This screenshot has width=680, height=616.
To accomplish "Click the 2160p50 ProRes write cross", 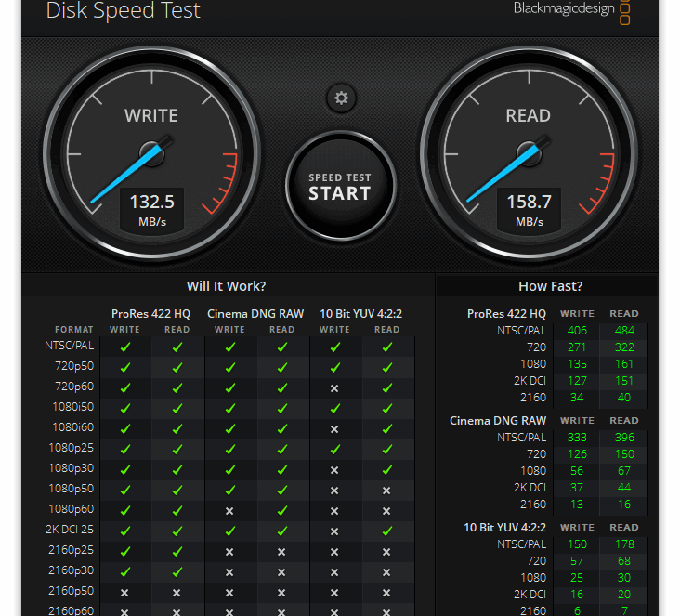I will 124,593.
